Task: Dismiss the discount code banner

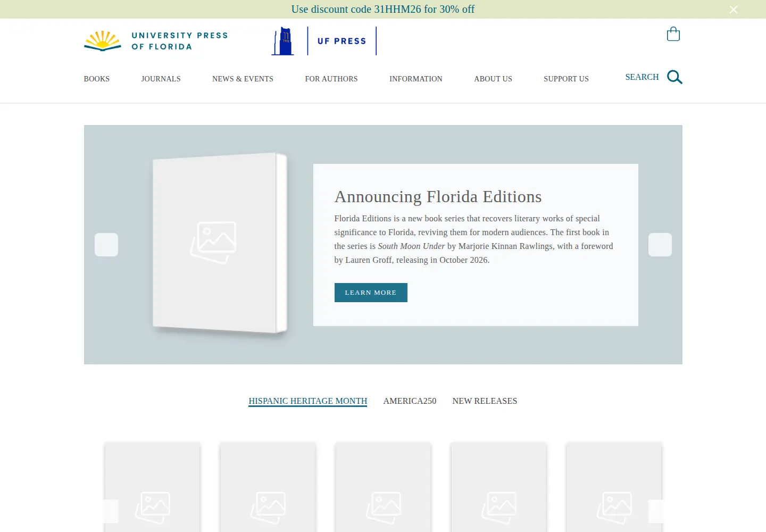Action: (734, 10)
